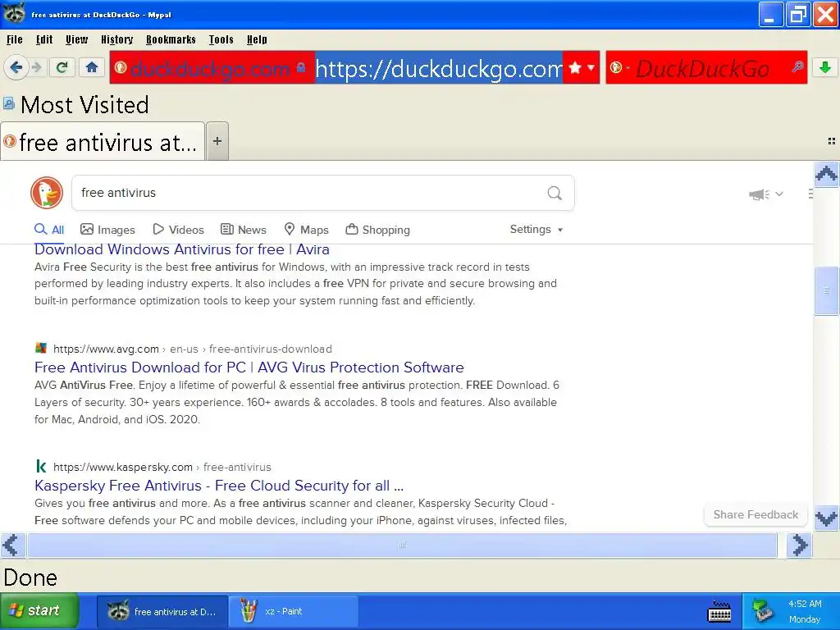Open the bookmark star dropdown arrow
The height and width of the screenshot is (630, 840).
[591, 67]
